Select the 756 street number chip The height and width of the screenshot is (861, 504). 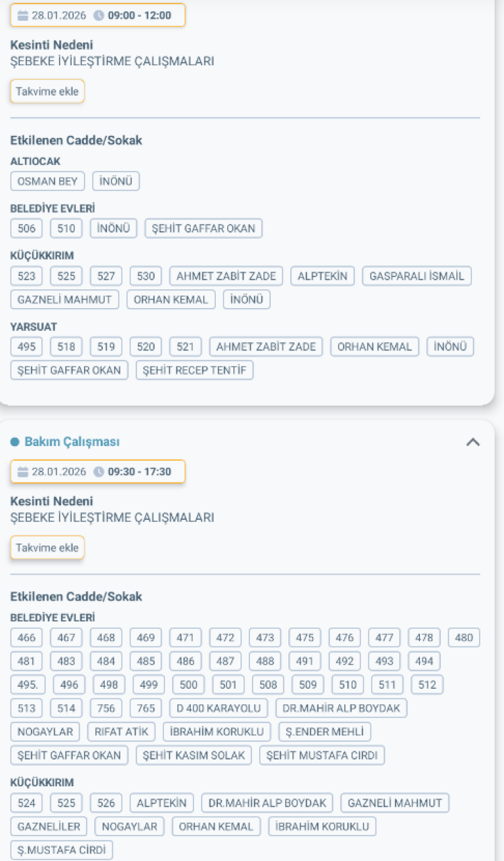click(x=106, y=708)
